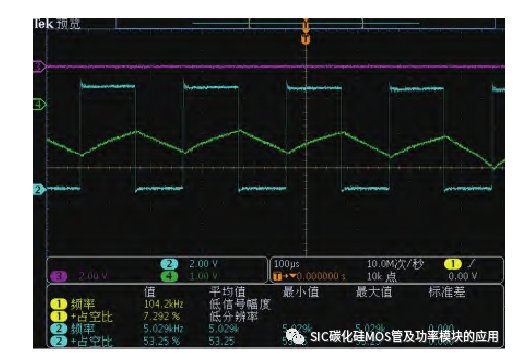Click the orange T delay icon in readout
The height and width of the screenshot is (360, 516).
tap(277, 276)
